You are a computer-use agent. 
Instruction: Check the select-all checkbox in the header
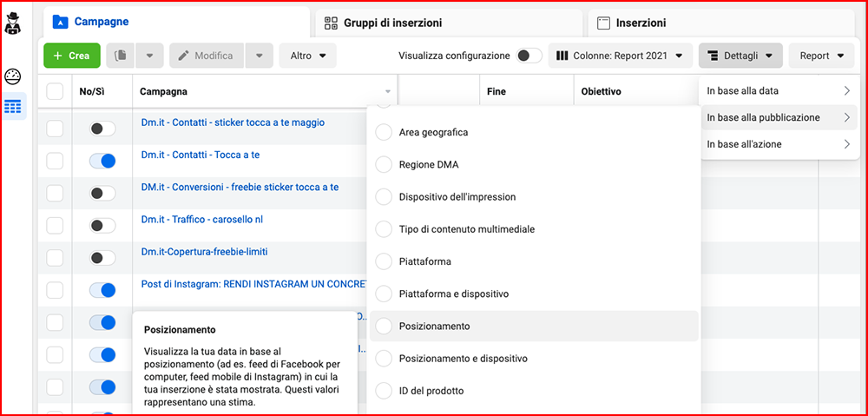click(x=55, y=91)
